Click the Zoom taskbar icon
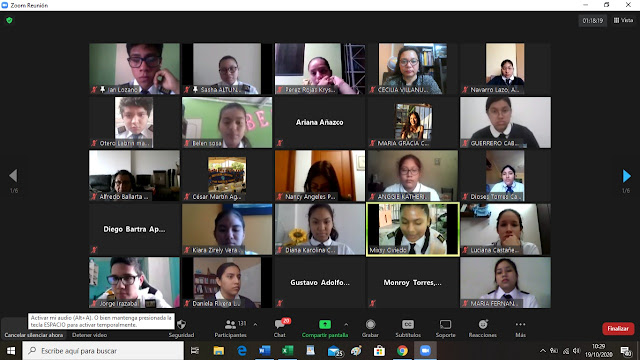The height and width of the screenshot is (360, 640). pos(425,351)
